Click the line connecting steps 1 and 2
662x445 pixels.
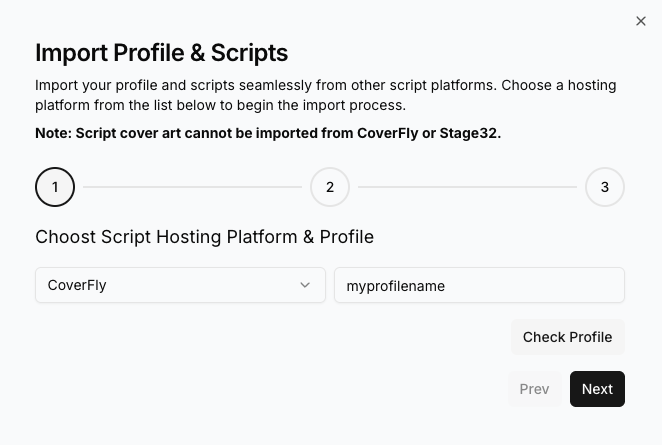coord(192,187)
